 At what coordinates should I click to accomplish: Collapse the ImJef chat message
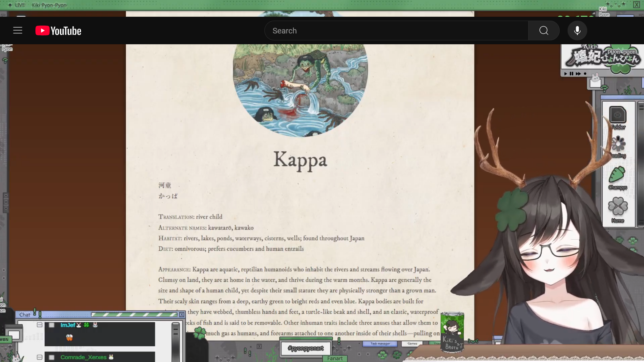[x=40, y=325]
